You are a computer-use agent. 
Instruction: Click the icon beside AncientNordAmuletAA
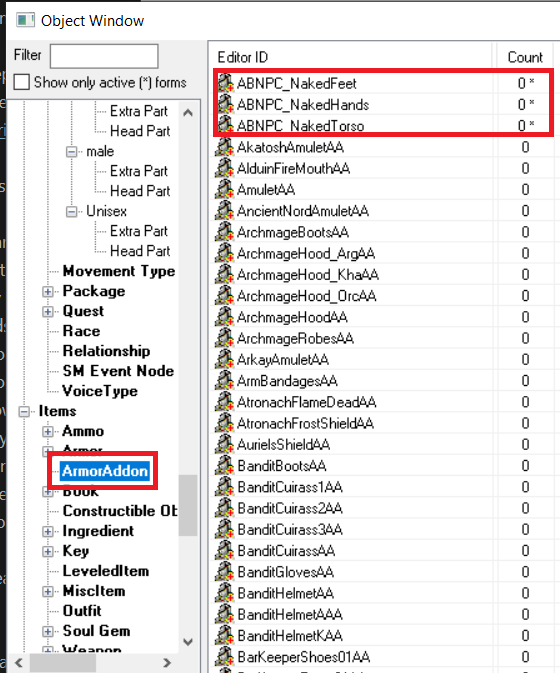225,210
